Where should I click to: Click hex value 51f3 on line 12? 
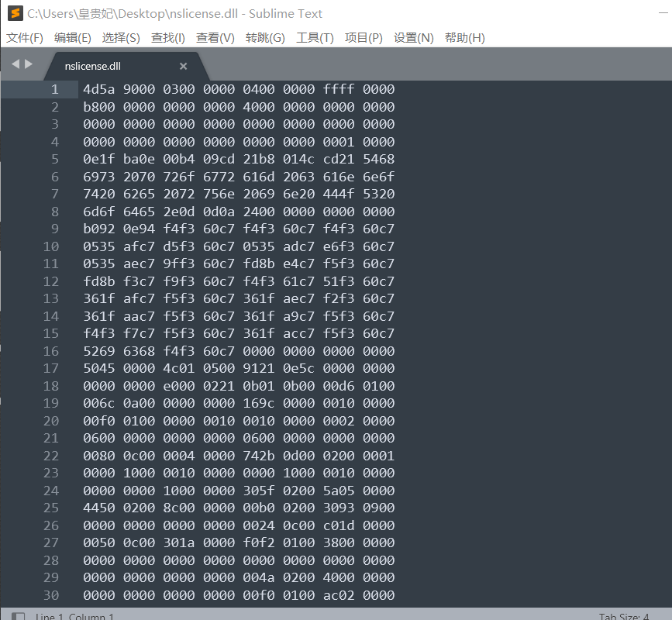pyautogui.click(x=339, y=281)
